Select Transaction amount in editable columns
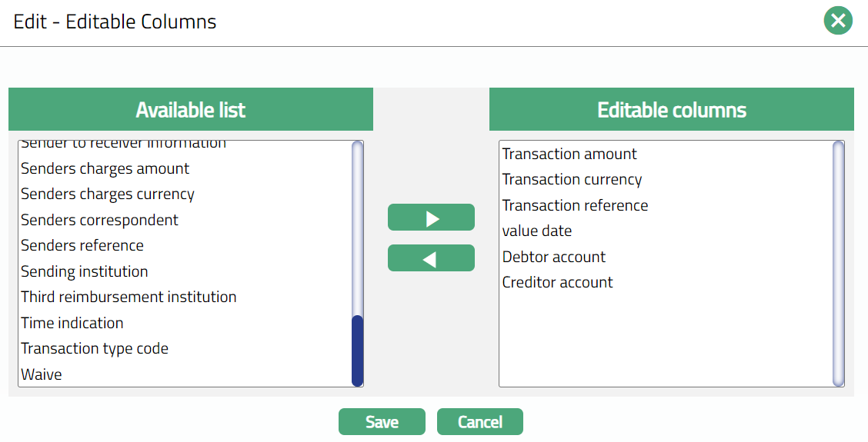Image resolution: width=868 pixels, height=442 pixels. coord(569,154)
